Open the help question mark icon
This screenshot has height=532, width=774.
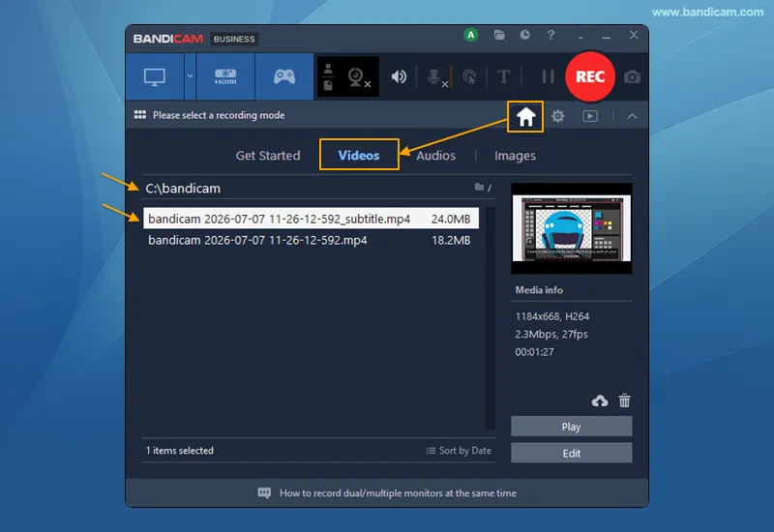551,35
